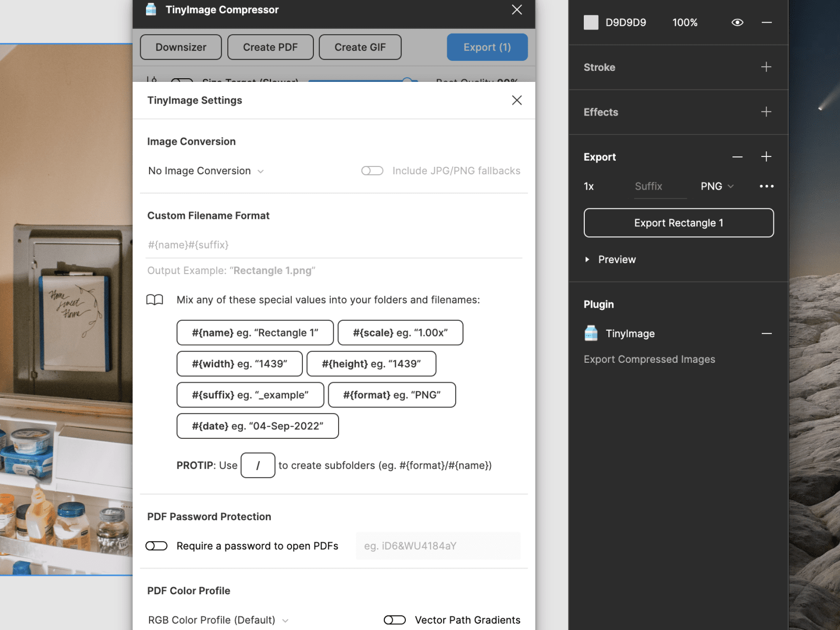Add an Effect using the plus icon

766,112
